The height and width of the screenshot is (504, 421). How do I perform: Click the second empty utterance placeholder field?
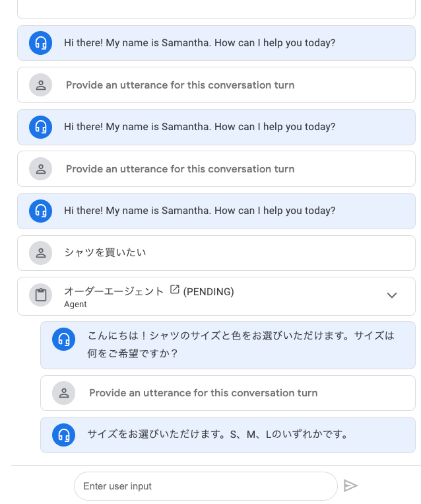(216, 168)
